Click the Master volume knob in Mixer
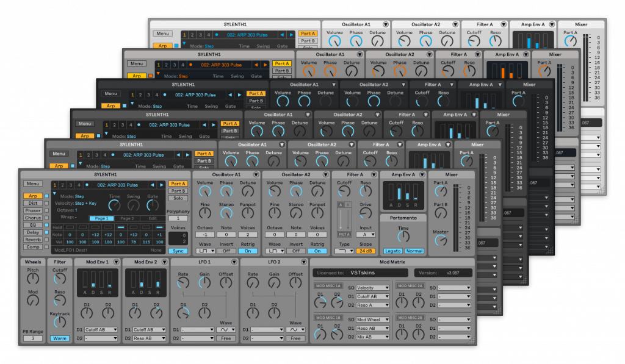 [x=440, y=240]
